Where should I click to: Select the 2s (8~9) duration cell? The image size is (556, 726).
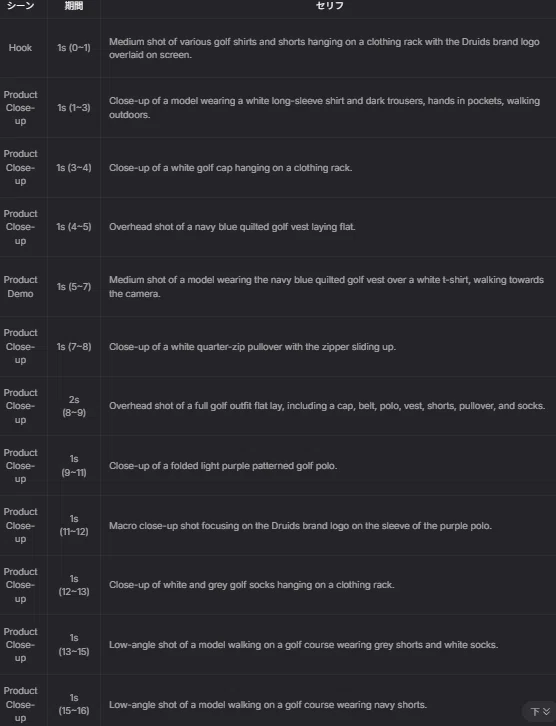(74, 406)
